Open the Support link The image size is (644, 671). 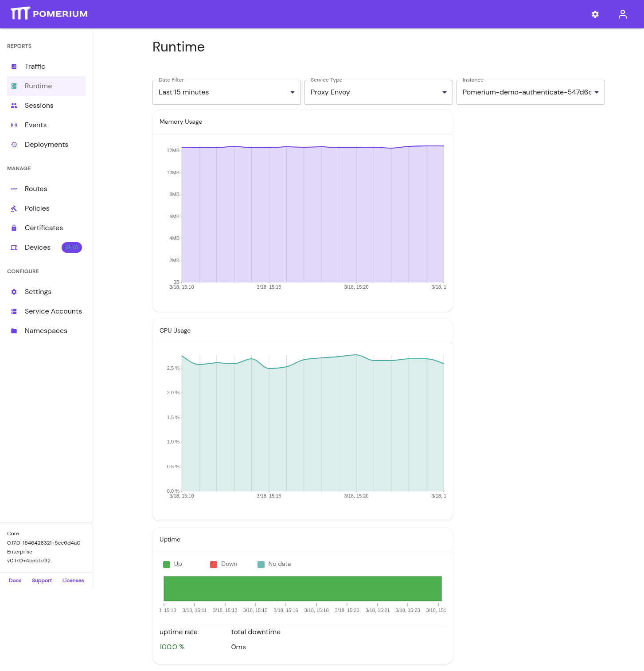(x=42, y=581)
